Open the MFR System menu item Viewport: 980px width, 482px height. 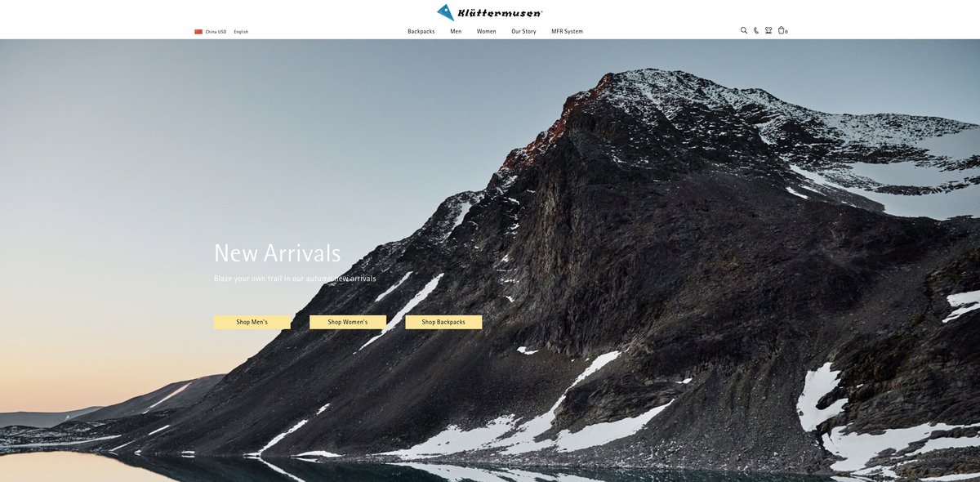click(x=567, y=32)
